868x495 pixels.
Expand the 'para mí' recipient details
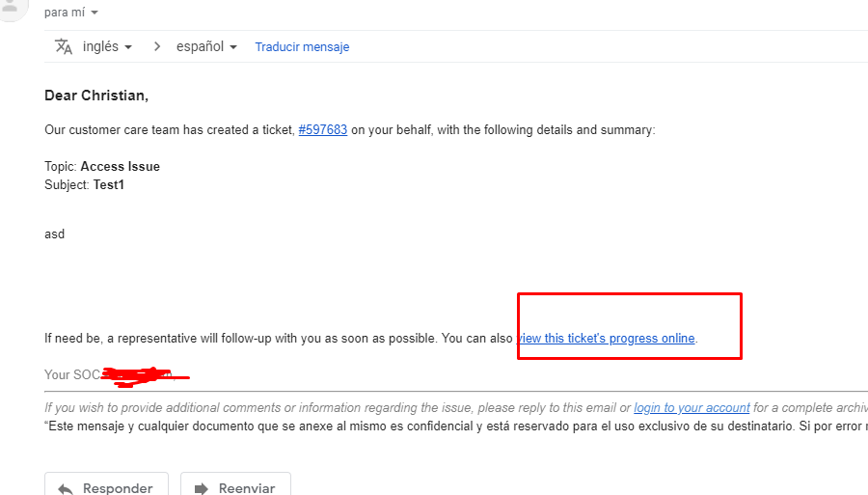pyautogui.click(x=95, y=13)
